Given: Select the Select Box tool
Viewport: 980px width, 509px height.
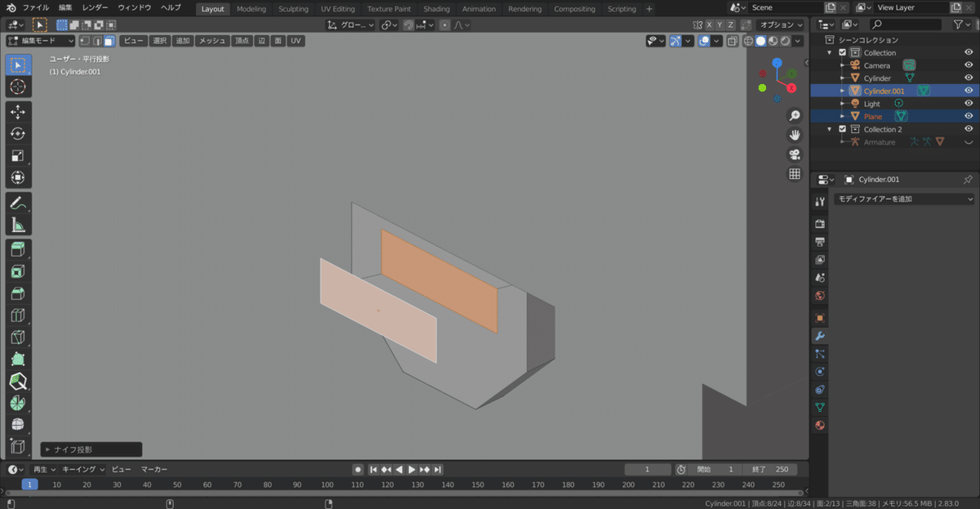Looking at the screenshot, I should coord(18,65).
